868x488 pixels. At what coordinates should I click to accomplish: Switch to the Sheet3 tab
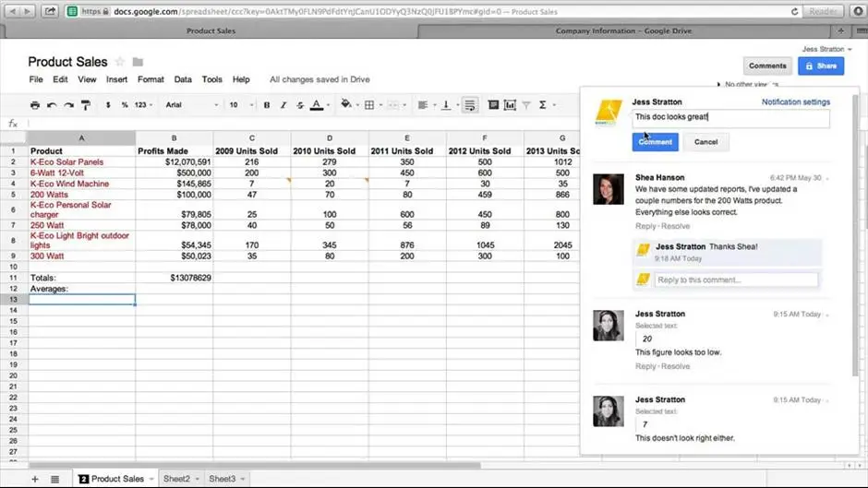coord(222,479)
